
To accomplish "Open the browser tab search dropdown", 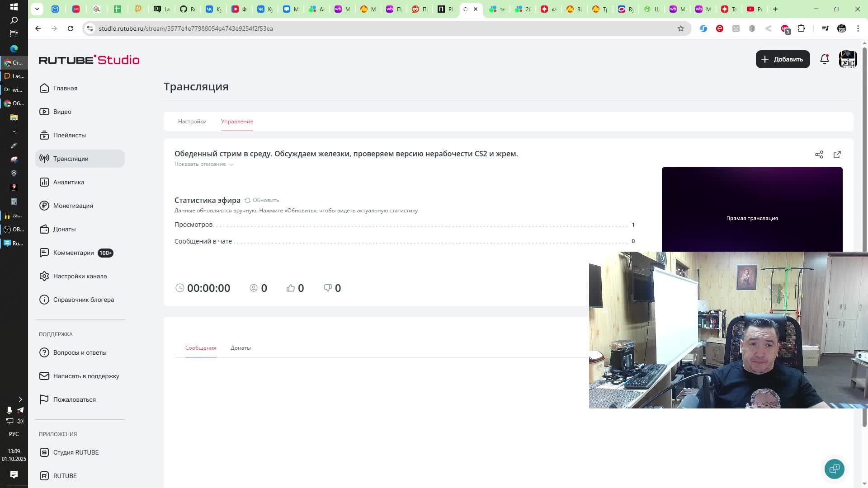I will coord(37,9).
